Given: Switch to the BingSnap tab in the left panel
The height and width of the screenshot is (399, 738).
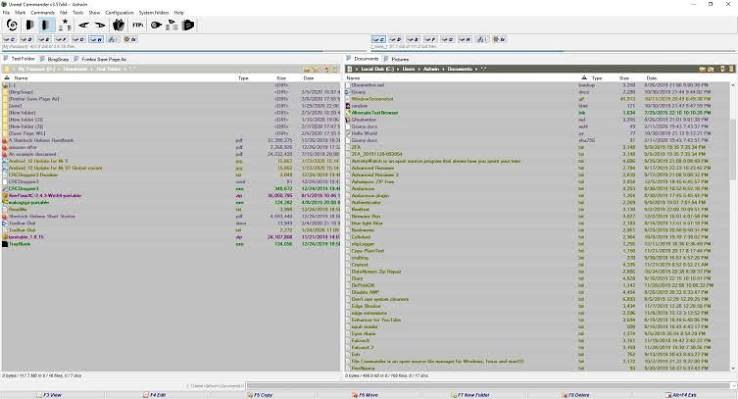Looking at the screenshot, I should point(55,59).
